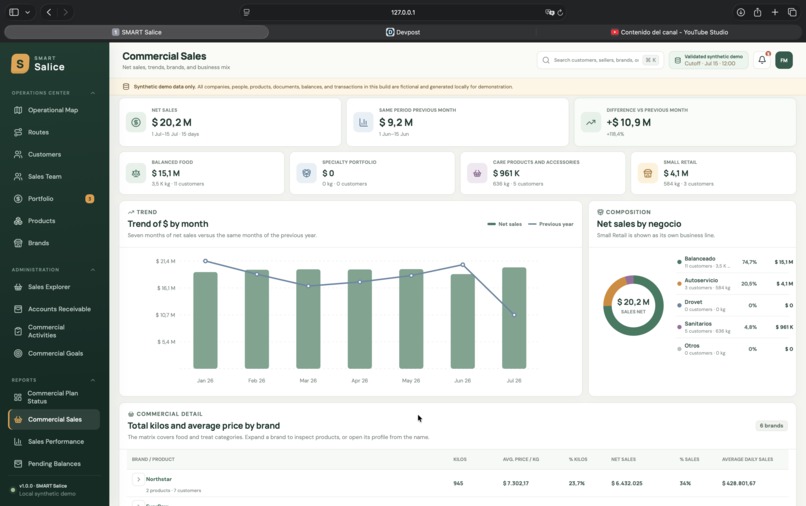Click the SMART Salice logo

pos(38,64)
